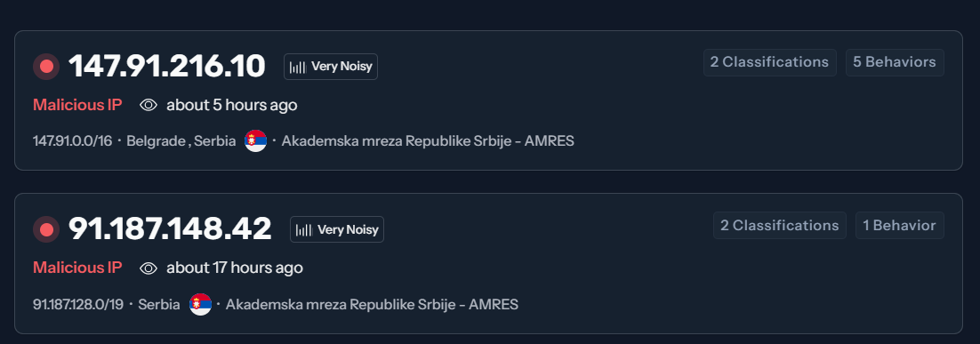Click the Very Noisy badge for 91.187.148.42
The height and width of the screenshot is (344, 980).
[x=337, y=229]
